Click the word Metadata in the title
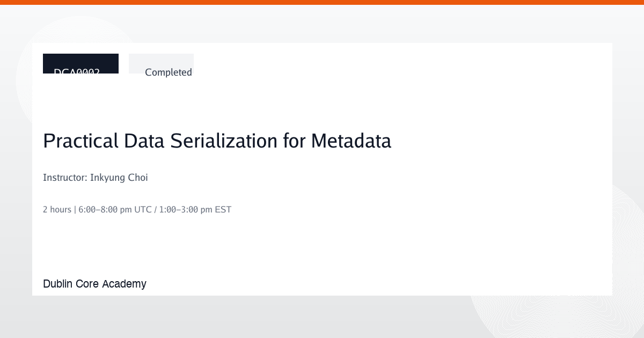This screenshot has height=338, width=644. (352, 141)
